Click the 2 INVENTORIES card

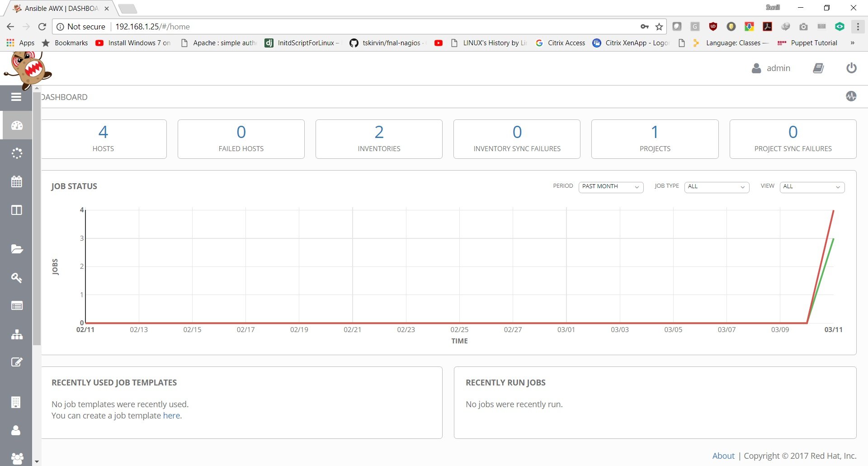coord(379,139)
